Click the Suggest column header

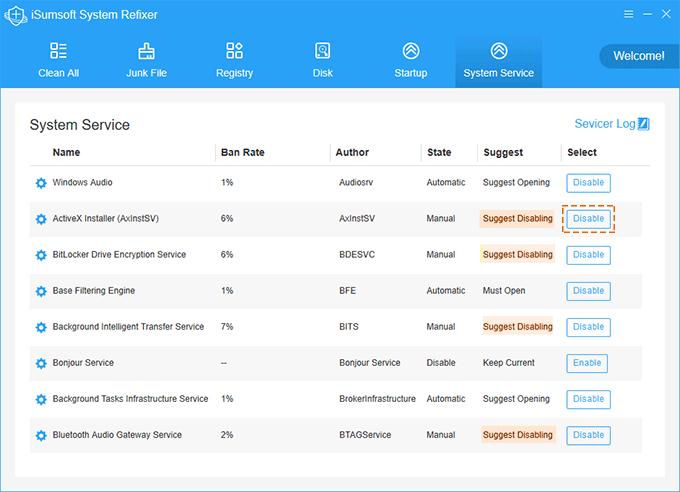click(503, 152)
